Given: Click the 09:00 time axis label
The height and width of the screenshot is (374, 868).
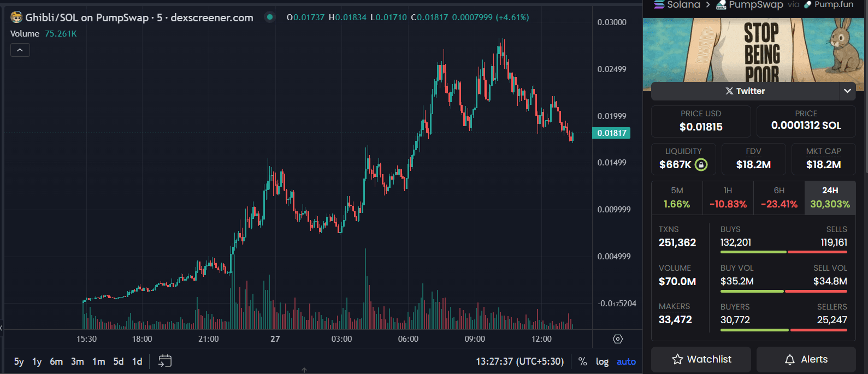Looking at the screenshot, I should 475,339.
